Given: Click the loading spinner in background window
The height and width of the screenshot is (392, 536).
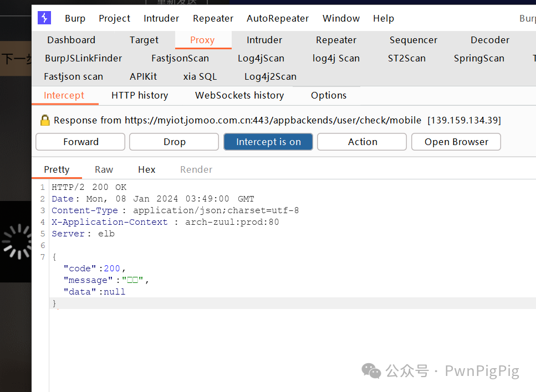Looking at the screenshot, I should pyautogui.click(x=17, y=241).
